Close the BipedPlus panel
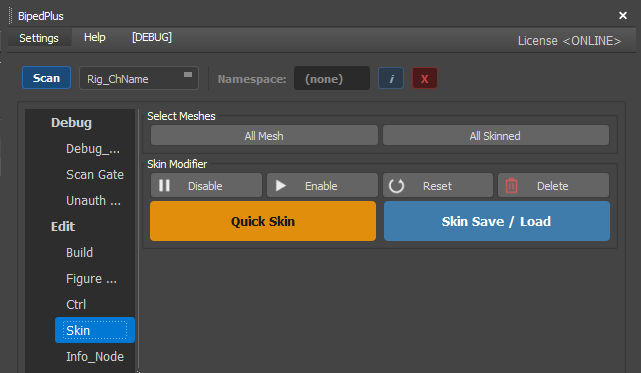The width and height of the screenshot is (641, 373). click(x=623, y=16)
